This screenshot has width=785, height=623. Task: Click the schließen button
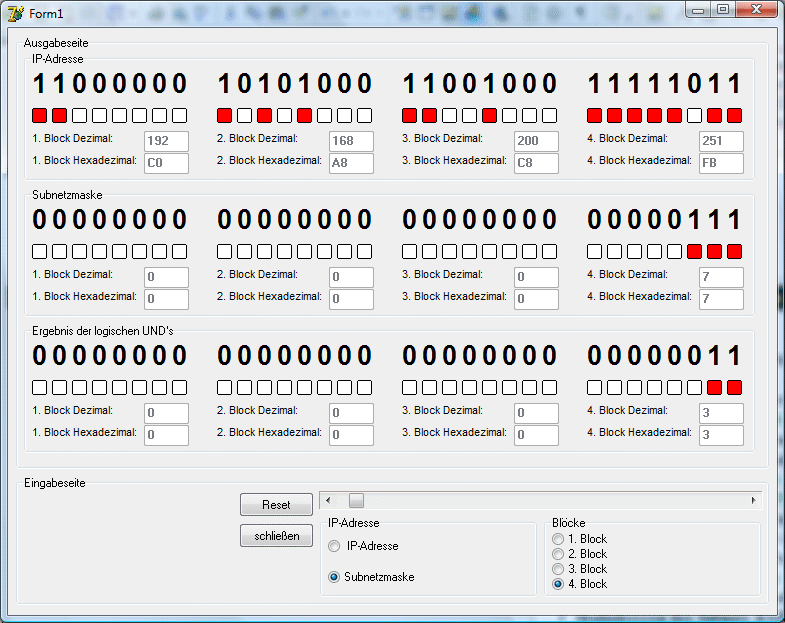point(276,536)
